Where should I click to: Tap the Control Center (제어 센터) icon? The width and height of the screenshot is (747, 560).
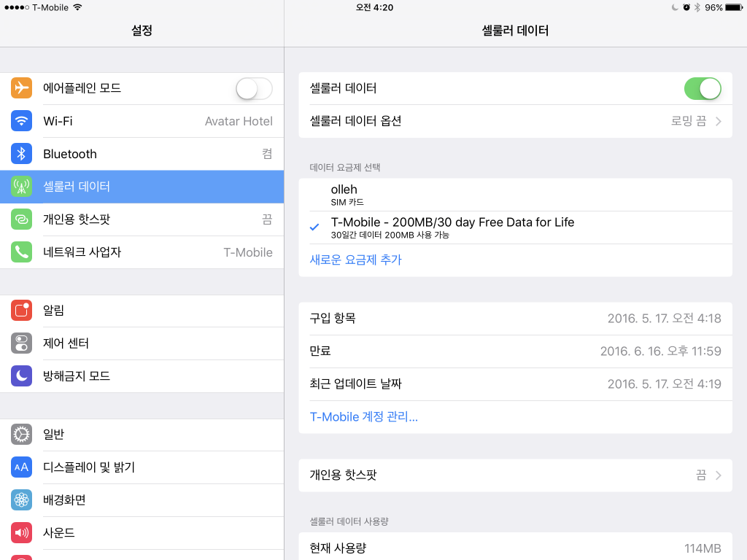click(x=21, y=343)
